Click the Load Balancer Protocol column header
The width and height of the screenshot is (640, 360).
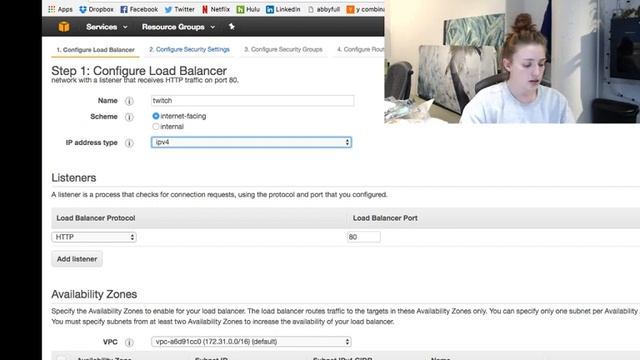(x=96, y=218)
